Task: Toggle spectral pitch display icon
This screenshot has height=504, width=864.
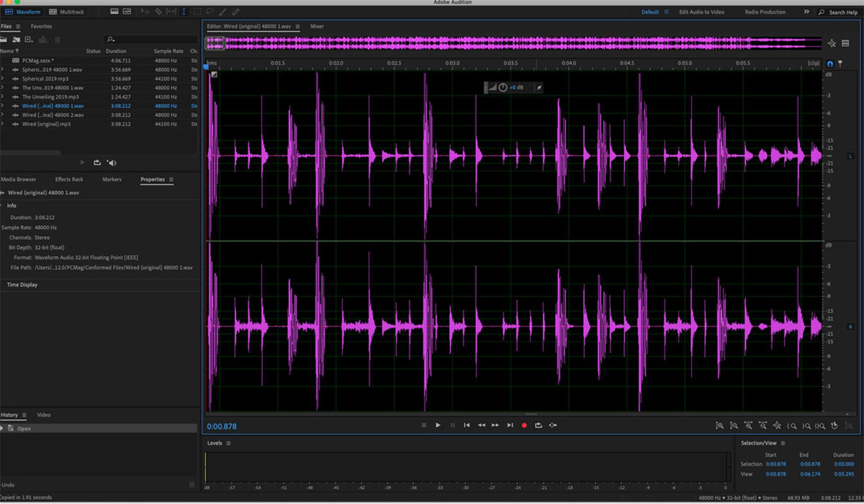Action: click(x=127, y=12)
